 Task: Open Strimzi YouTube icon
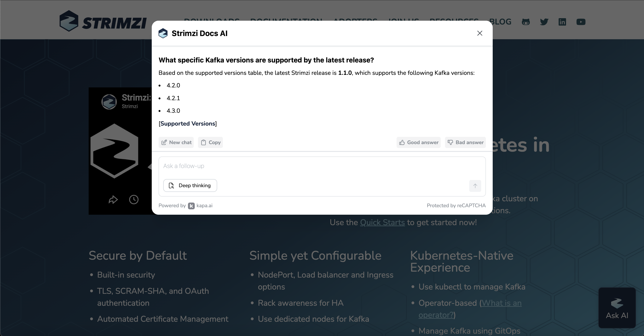pyautogui.click(x=581, y=22)
